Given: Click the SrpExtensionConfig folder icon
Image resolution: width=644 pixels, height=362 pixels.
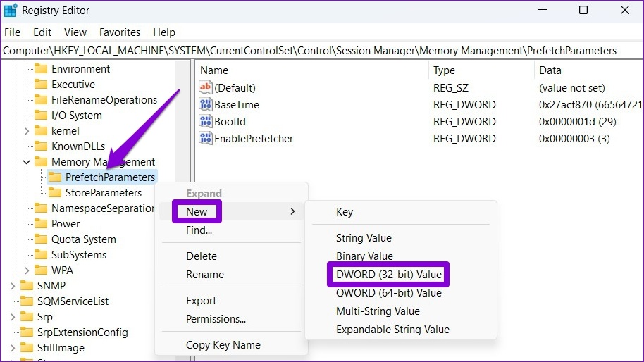Looking at the screenshot, I should click(27, 332).
